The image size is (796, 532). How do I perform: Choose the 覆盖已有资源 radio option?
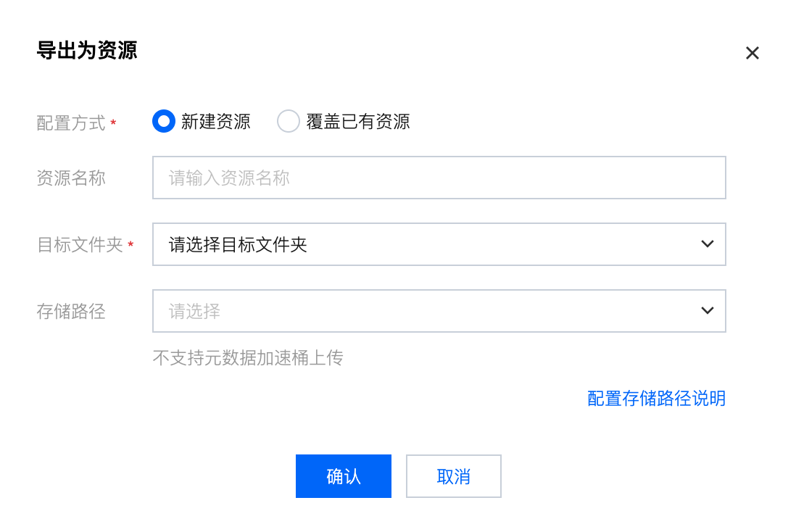289,122
